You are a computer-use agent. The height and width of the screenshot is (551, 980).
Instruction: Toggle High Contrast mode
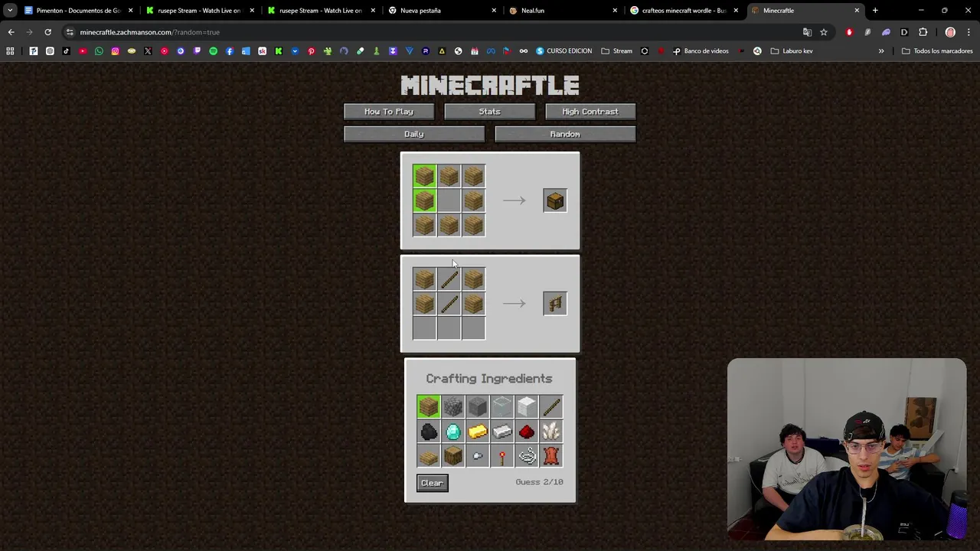(590, 112)
